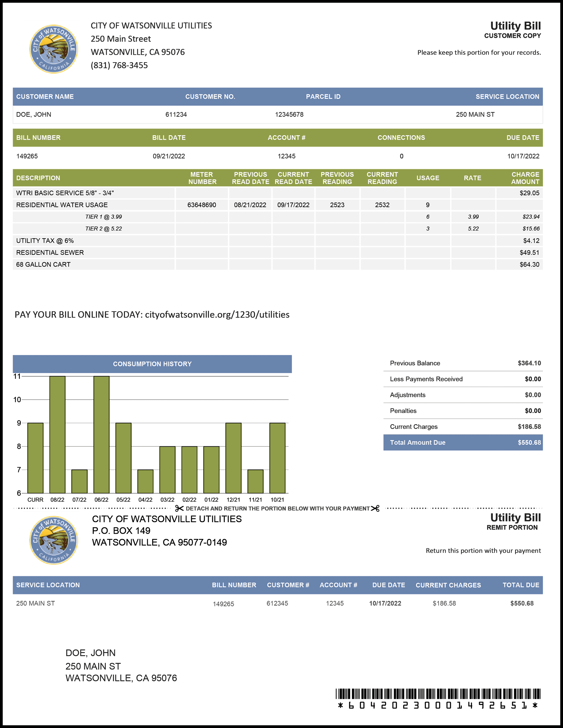This screenshot has width=563, height=728.
Task: Expand the CONSUMPTION HISTORY panel
Action: pyautogui.click(x=152, y=364)
